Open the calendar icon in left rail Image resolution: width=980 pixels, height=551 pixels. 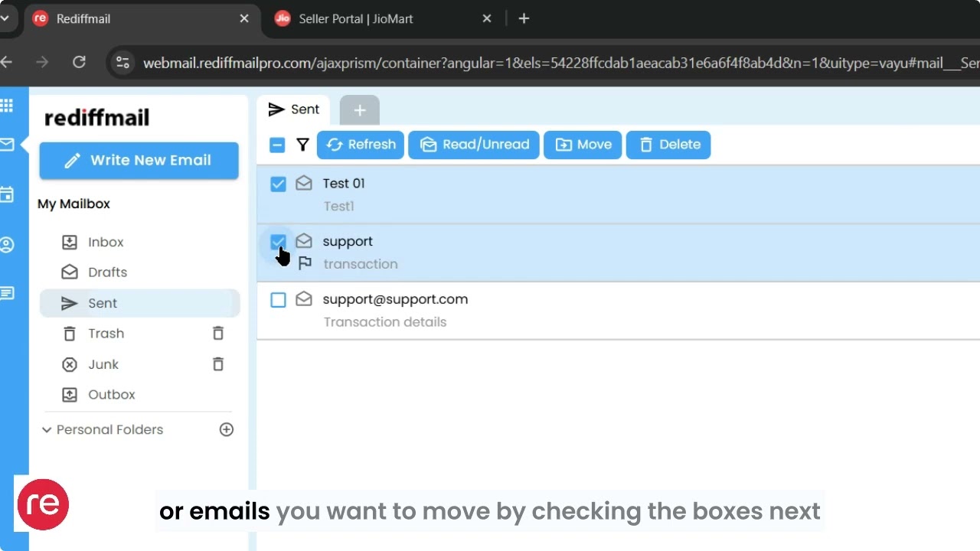click(7, 194)
